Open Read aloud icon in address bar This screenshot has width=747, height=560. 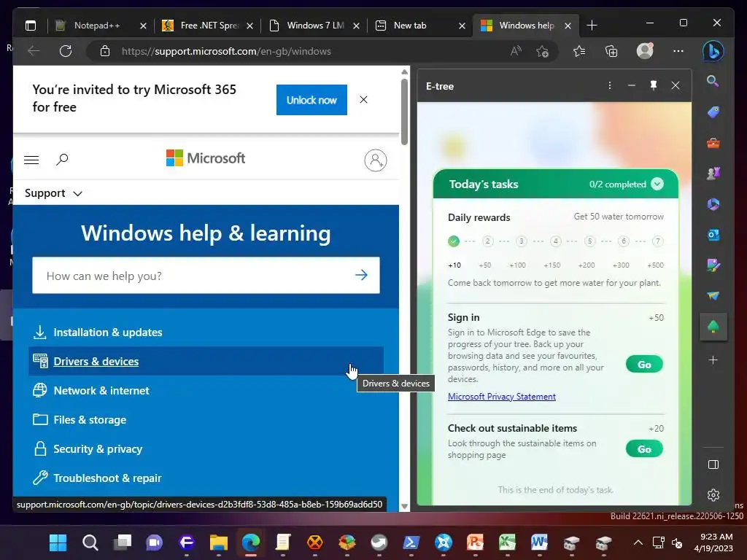pos(516,51)
